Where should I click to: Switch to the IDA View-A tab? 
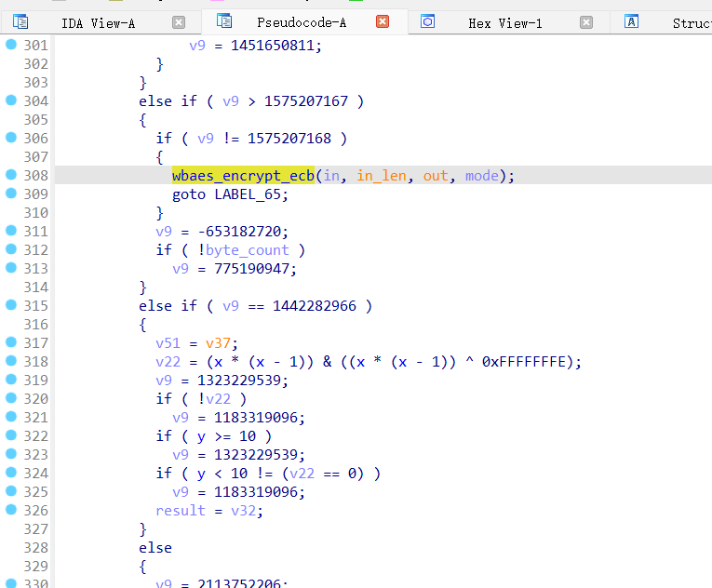(98, 23)
